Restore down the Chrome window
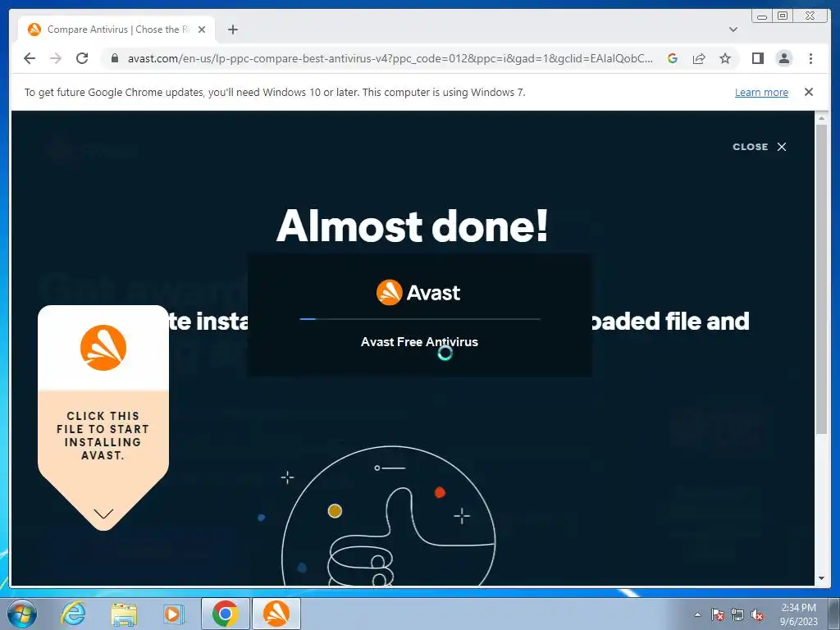 (782, 16)
